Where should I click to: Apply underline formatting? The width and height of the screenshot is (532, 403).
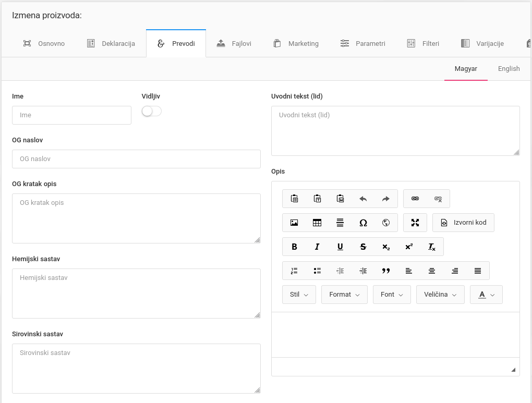340,247
